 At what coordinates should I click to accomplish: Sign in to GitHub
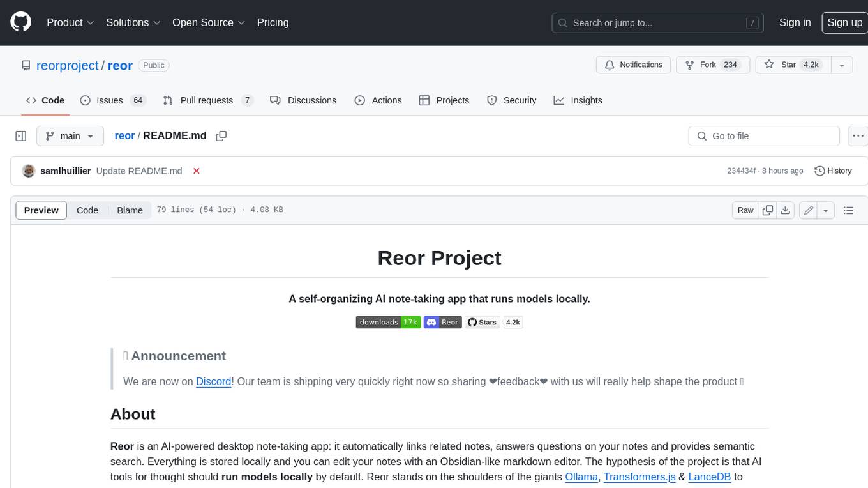click(795, 22)
